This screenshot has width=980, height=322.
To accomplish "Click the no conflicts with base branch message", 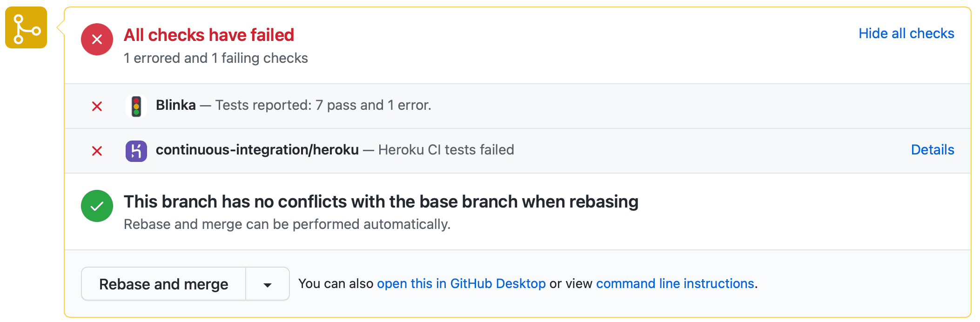I will click(381, 201).
